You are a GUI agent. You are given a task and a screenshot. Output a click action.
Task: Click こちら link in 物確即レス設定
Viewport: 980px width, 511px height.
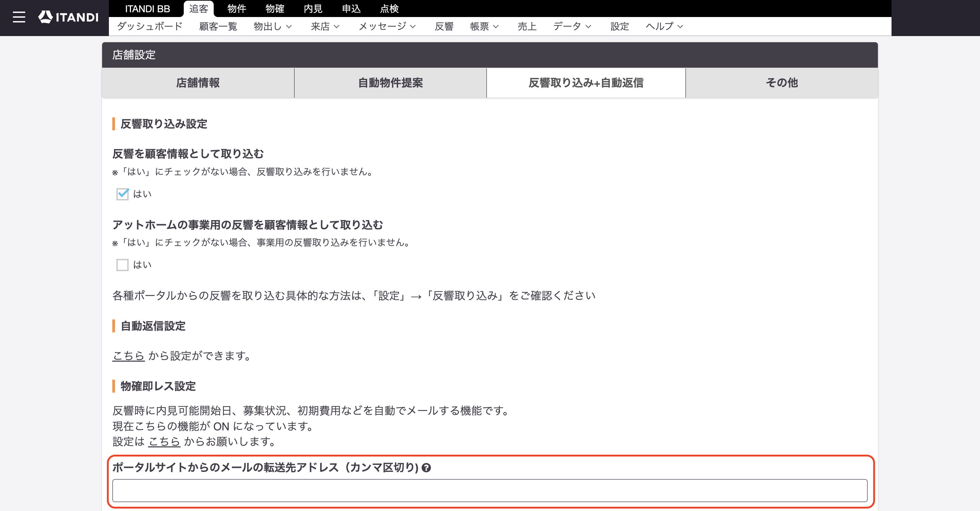tap(164, 441)
